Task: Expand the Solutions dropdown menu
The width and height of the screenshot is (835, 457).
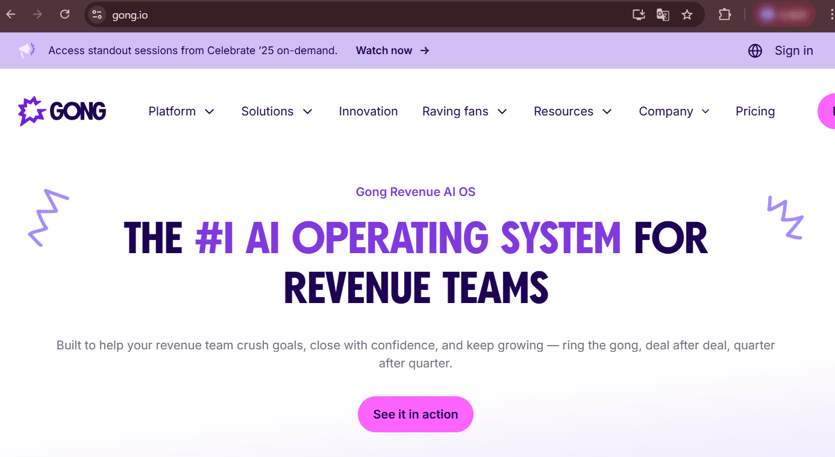Action: click(x=276, y=111)
